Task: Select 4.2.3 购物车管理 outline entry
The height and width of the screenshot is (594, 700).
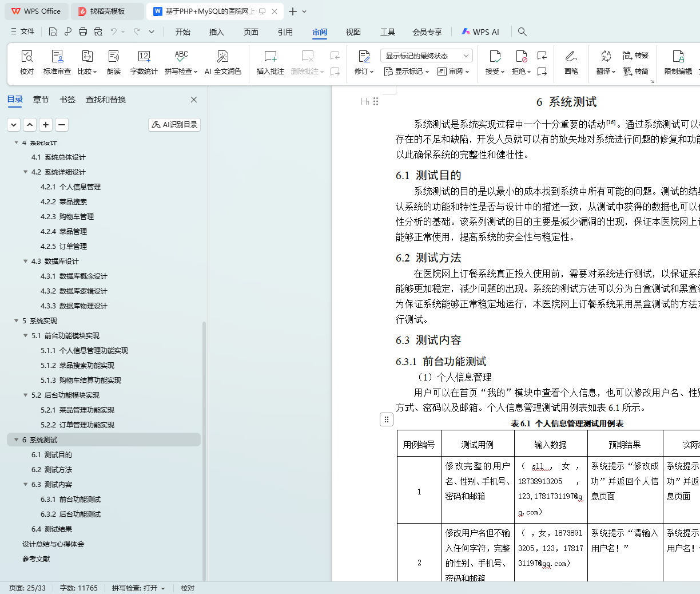Action: tap(67, 216)
